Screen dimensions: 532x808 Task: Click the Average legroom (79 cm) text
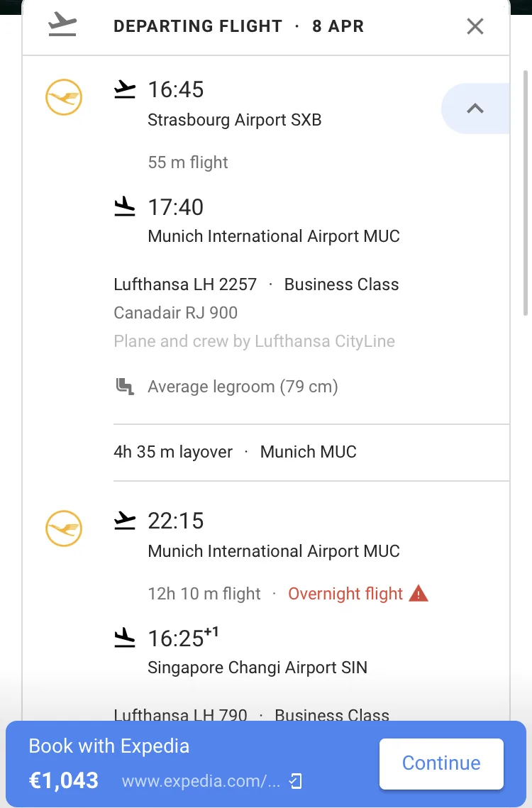(x=243, y=387)
